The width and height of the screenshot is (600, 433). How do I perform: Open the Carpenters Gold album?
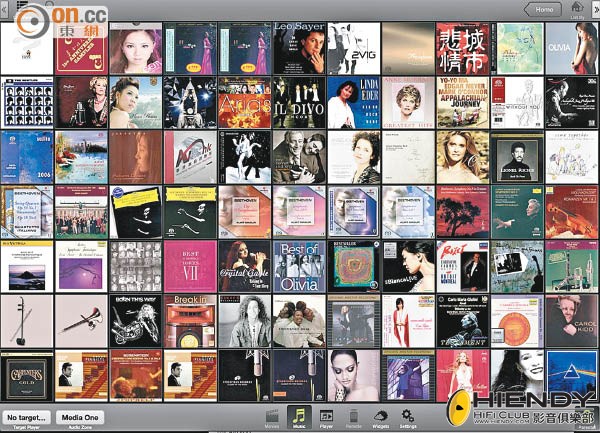point(27,374)
